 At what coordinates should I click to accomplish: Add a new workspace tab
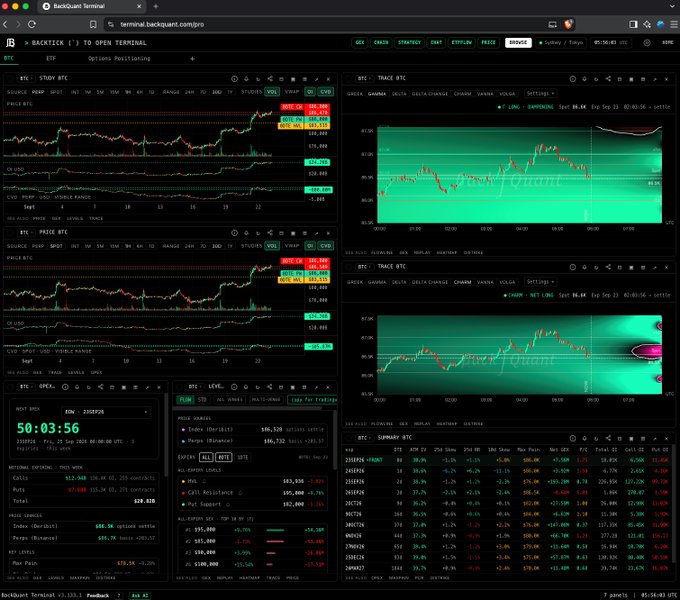click(192, 58)
